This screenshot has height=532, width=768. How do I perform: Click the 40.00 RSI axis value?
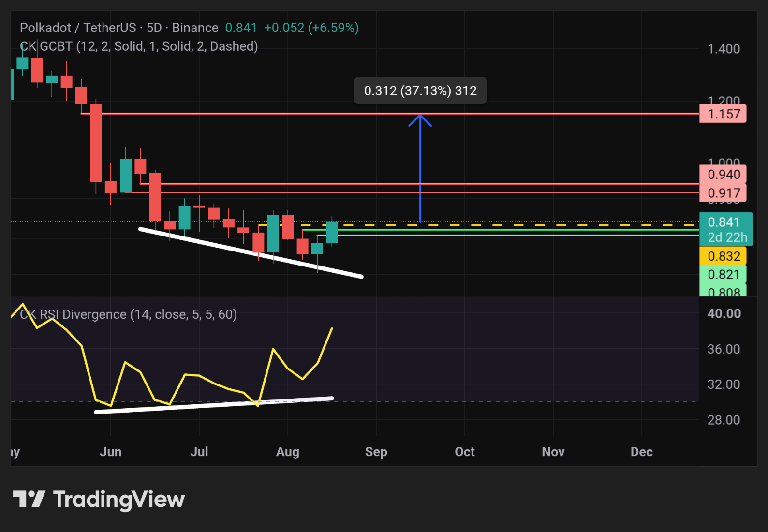724,313
